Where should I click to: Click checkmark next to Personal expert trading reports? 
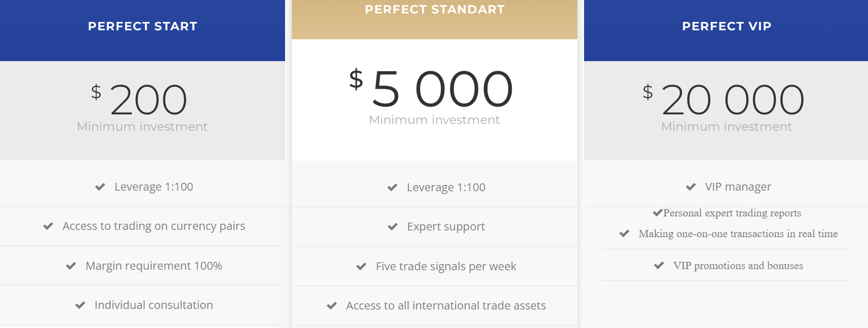tap(658, 213)
